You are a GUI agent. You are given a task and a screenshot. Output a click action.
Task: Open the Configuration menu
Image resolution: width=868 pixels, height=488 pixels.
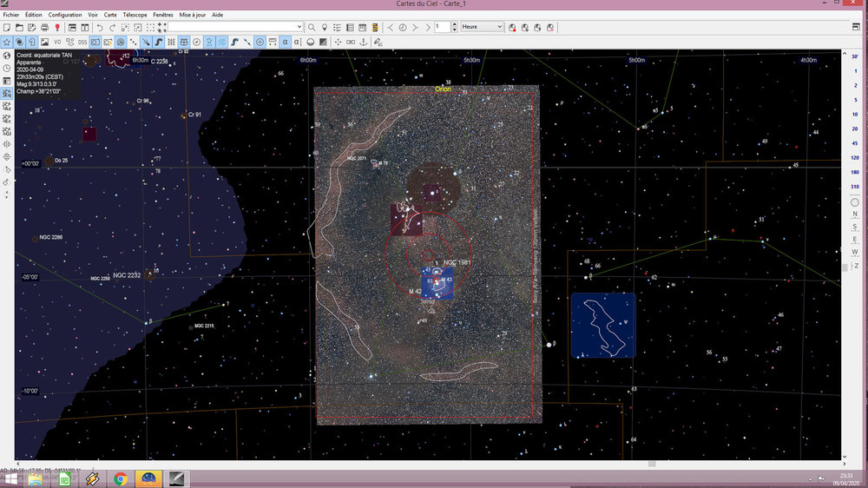point(65,15)
